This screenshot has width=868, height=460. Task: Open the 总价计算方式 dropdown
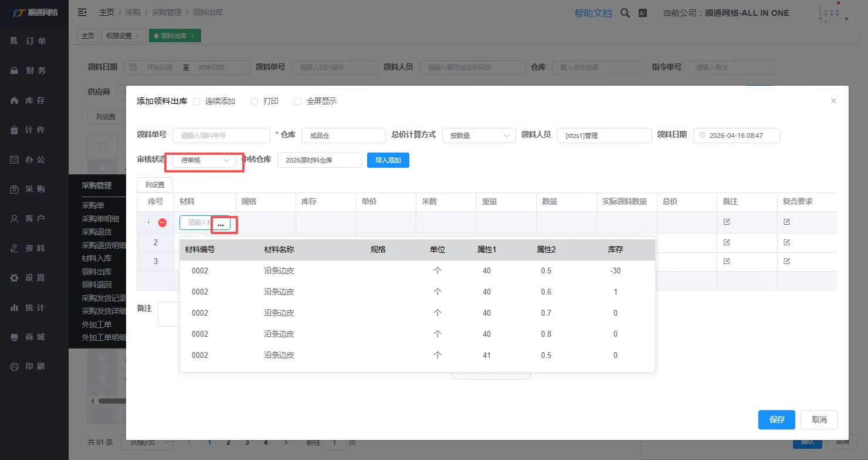point(479,136)
